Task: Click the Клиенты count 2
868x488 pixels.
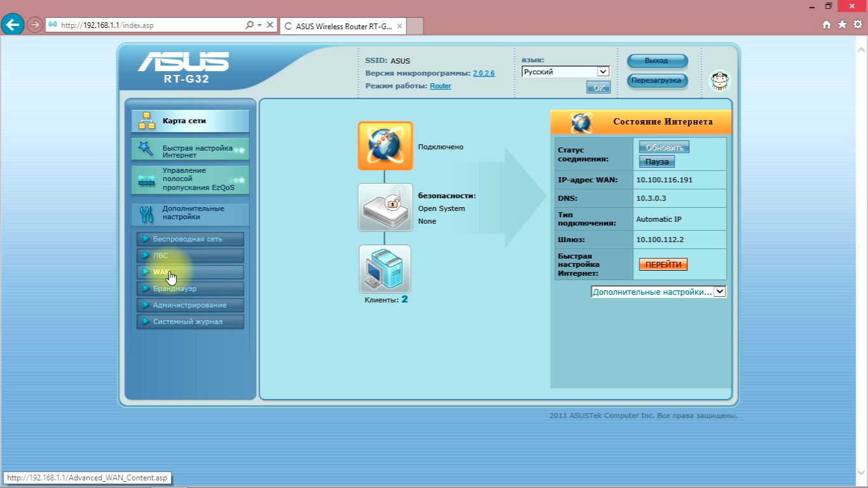Action: (404, 299)
